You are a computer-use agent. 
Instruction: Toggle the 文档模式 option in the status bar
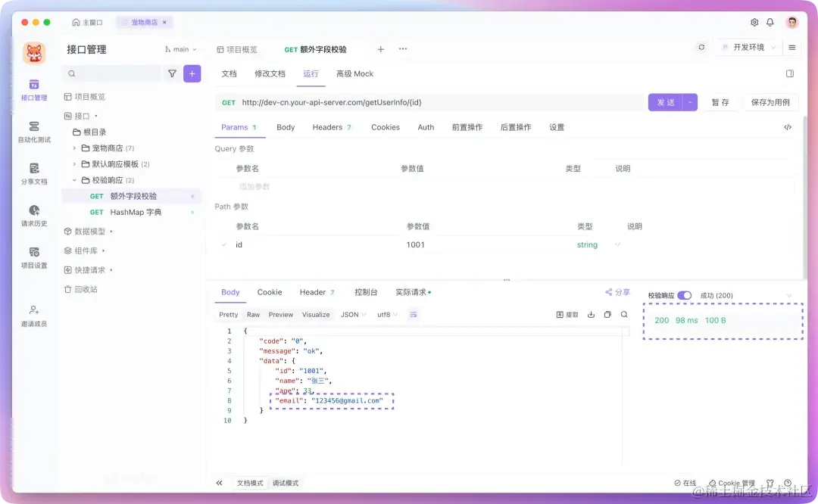(x=251, y=482)
